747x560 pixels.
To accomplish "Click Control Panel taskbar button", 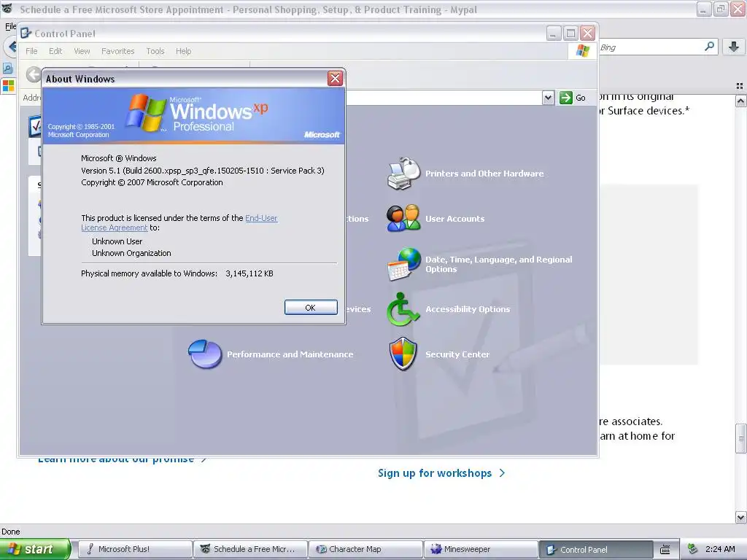I will (596, 549).
